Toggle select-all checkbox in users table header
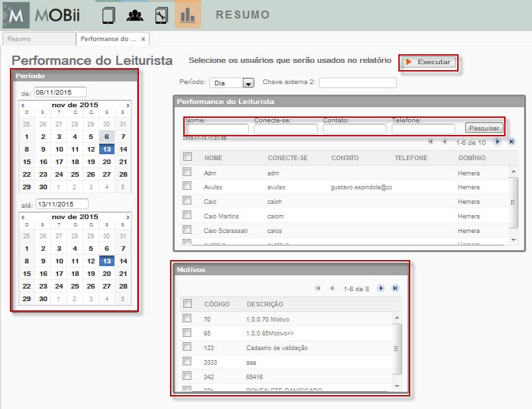The image size is (532, 409). tap(187, 157)
